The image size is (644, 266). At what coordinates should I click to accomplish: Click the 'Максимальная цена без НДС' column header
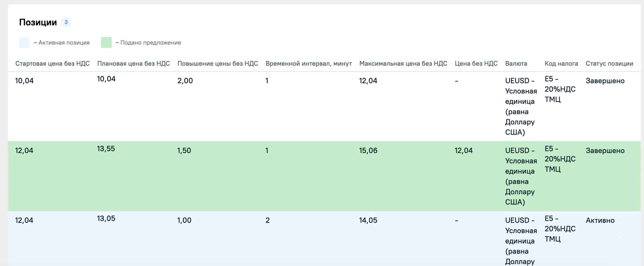403,64
